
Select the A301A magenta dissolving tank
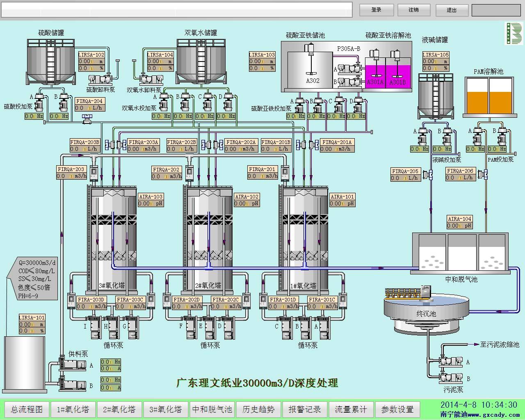point(375,77)
